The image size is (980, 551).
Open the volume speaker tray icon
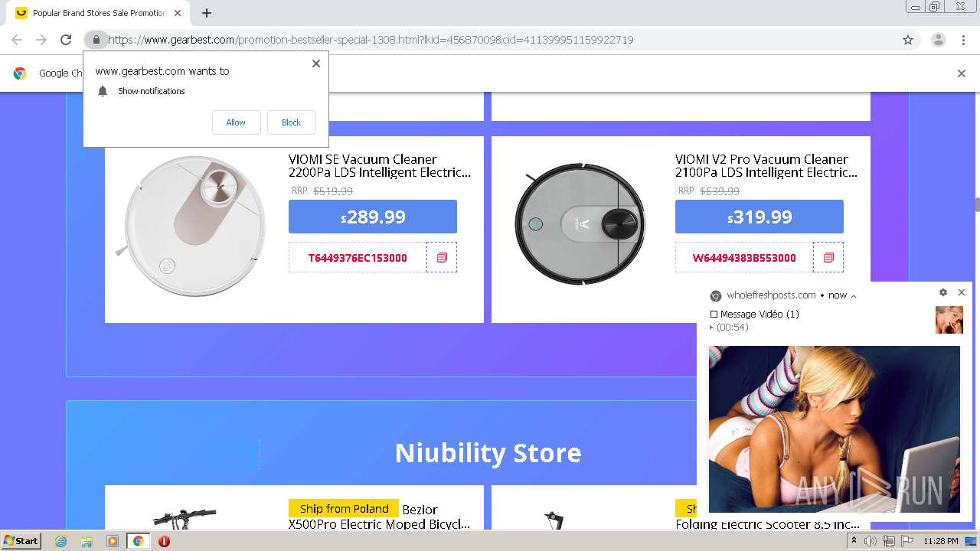click(871, 541)
